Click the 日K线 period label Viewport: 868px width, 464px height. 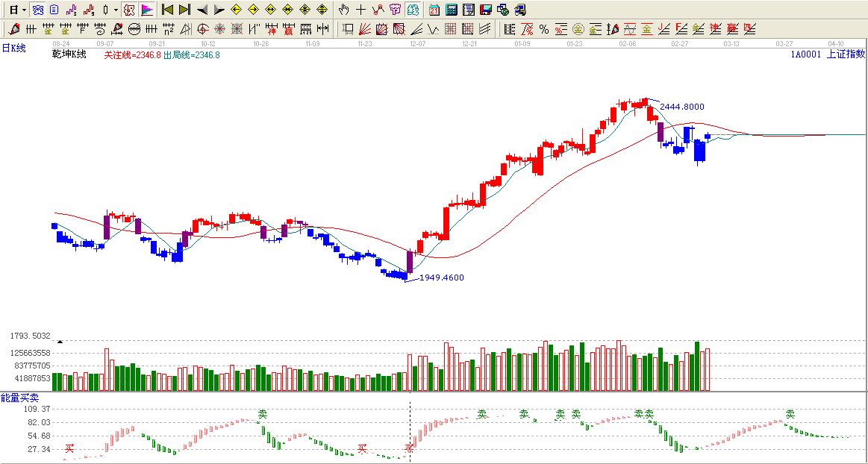[x=13, y=48]
